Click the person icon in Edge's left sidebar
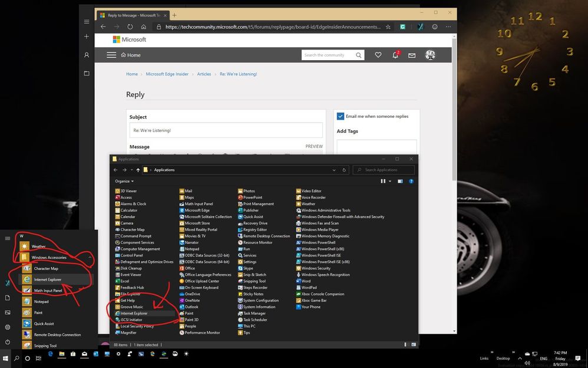Viewport: 588px width, 368px height. click(87, 55)
